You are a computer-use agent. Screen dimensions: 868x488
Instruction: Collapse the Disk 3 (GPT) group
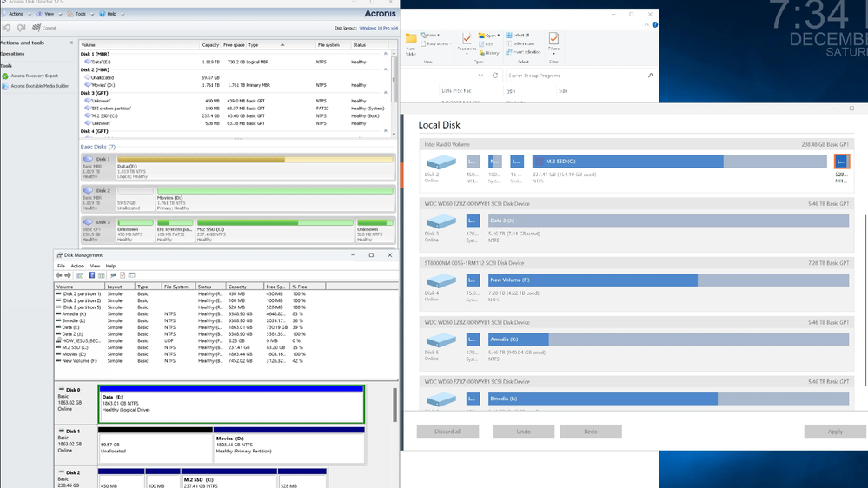[386, 93]
